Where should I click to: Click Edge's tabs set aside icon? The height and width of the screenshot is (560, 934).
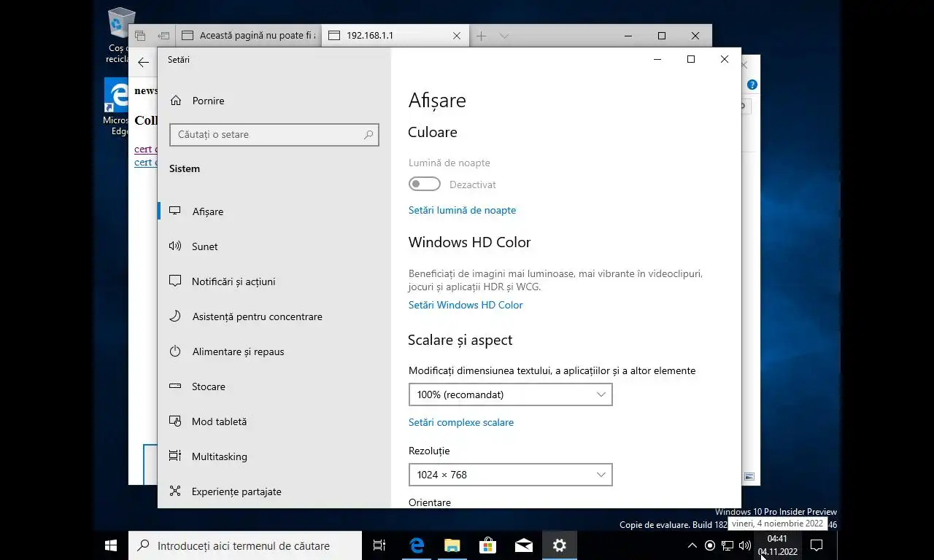[140, 36]
